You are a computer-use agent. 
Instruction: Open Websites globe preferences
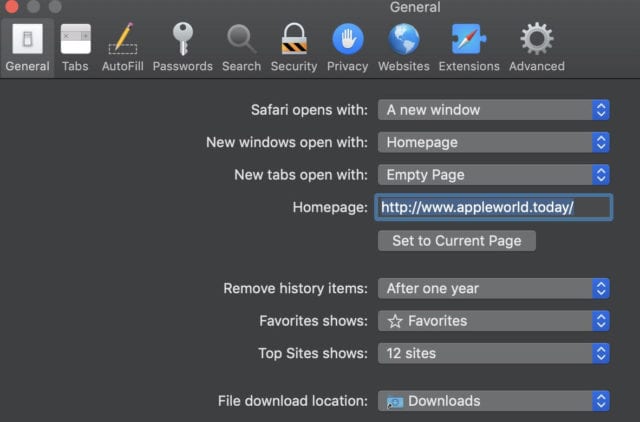click(x=403, y=47)
